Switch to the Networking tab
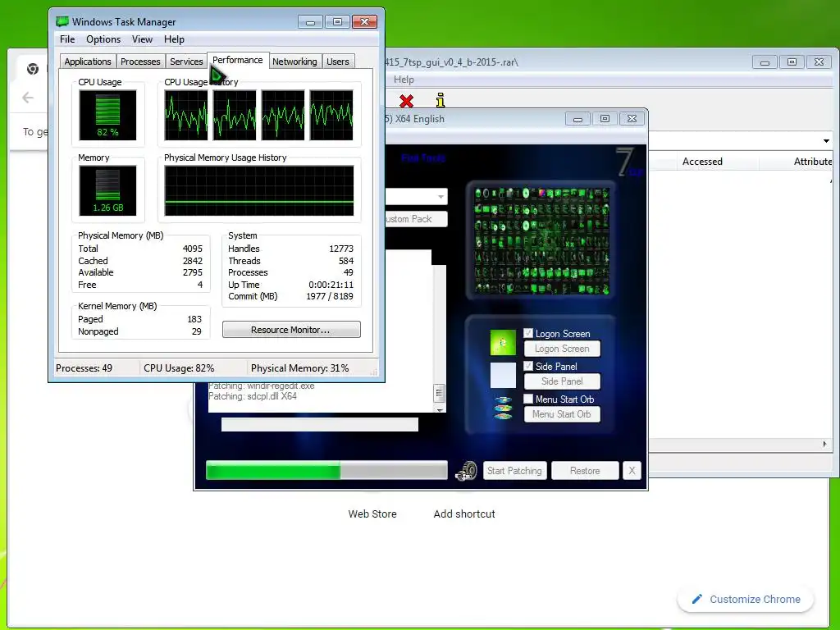 click(x=294, y=62)
